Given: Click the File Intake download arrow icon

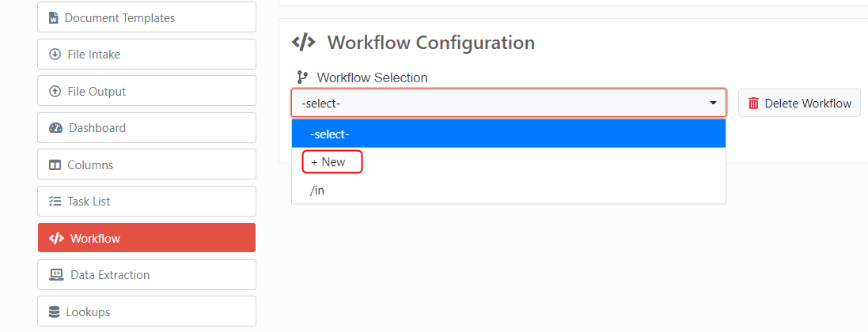Looking at the screenshot, I should (x=55, y=55).
